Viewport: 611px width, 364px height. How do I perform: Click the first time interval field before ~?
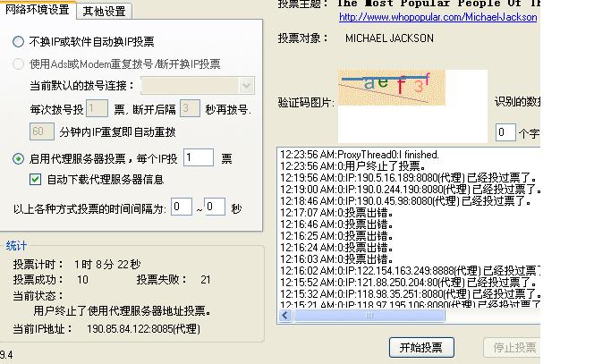click(x=182, y=207)
